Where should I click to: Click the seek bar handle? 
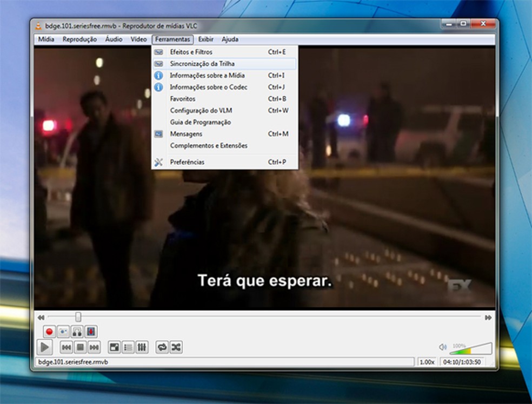point(78,317)
